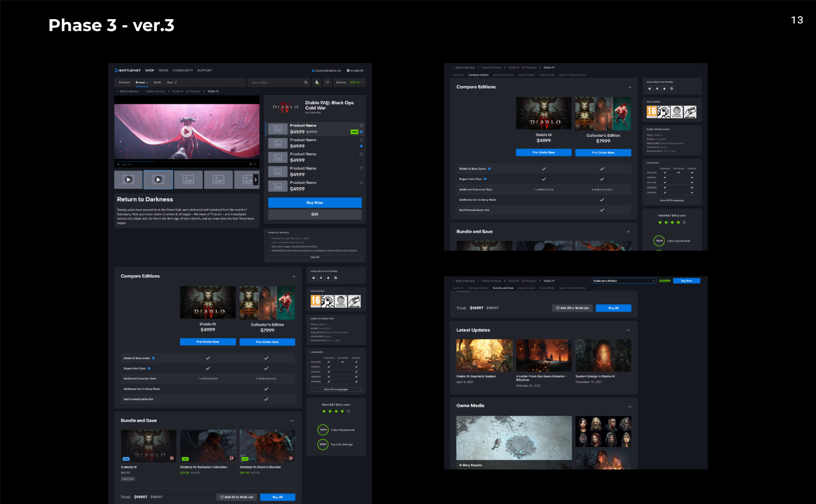The image size is (816, 504).
Task: Select Latest Update tab in the bottom-right mockup
Action: [x=526, y=288]
